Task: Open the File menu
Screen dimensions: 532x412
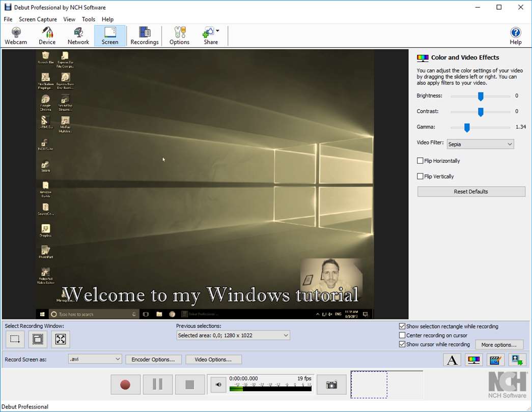Action: [8, 19]
